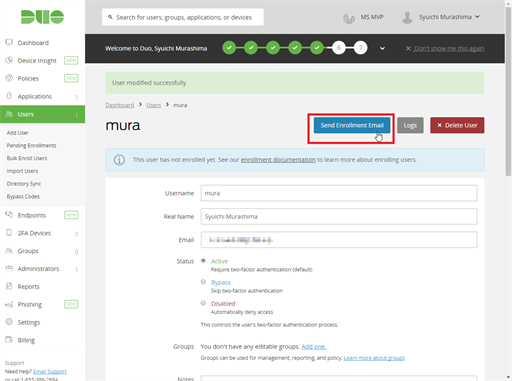Click the Real Name input field

point(339,216)
